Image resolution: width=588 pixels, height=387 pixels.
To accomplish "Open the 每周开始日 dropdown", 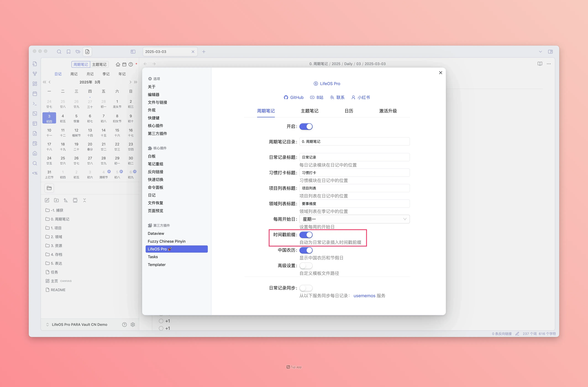I will [354, 219].
